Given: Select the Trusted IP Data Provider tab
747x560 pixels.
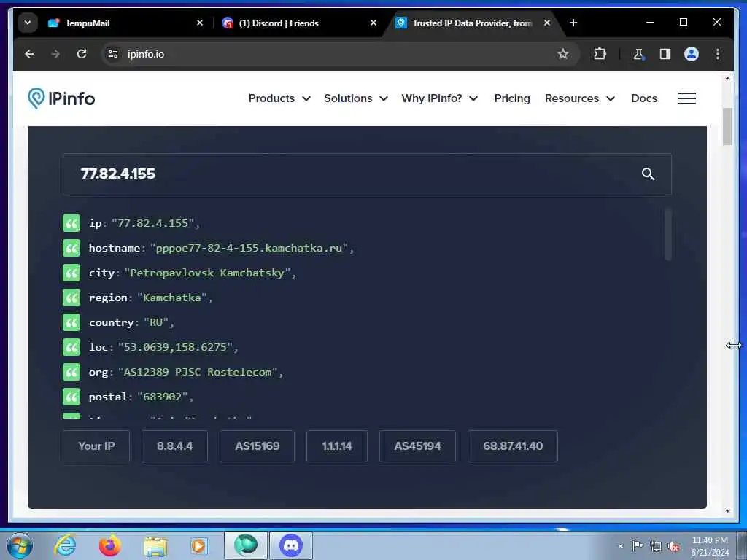Looking at the screenshot, I should 472,23.
